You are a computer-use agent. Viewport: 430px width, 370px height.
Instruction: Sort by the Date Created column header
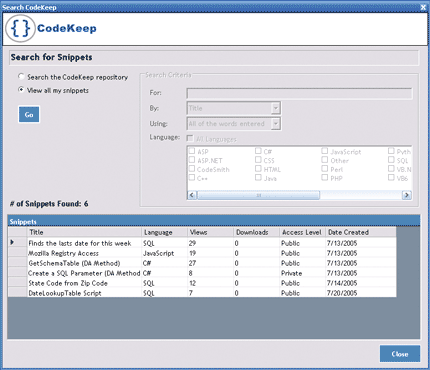[x=361, y=232]
